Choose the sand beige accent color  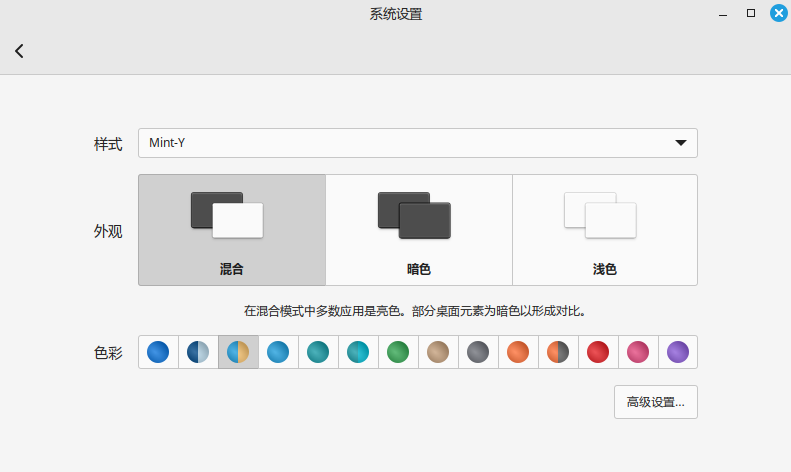(438, 352)
